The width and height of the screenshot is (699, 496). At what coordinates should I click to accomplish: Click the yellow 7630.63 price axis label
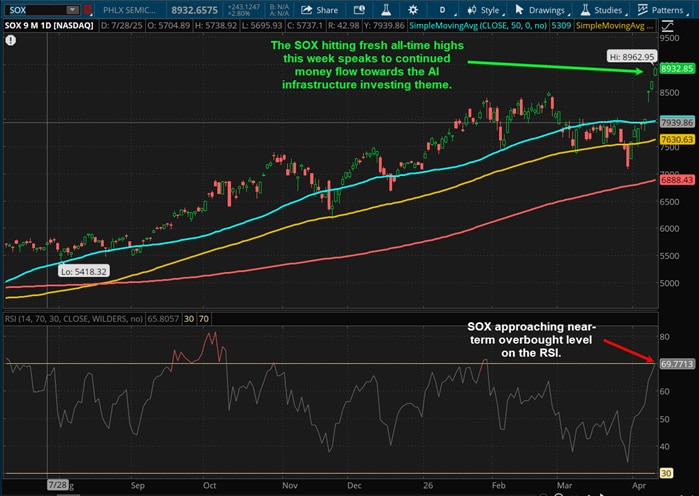[x=677, y=139]
